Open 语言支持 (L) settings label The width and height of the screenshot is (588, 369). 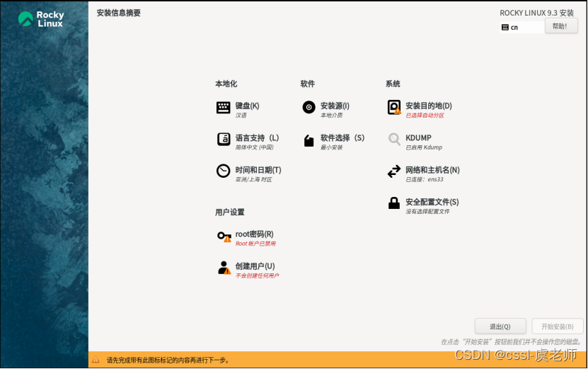click(258, 138)
